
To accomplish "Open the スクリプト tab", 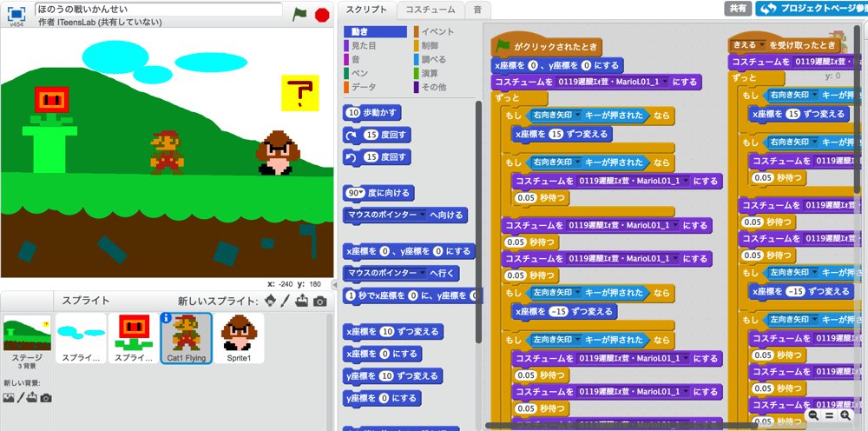I will click(367, 10).
